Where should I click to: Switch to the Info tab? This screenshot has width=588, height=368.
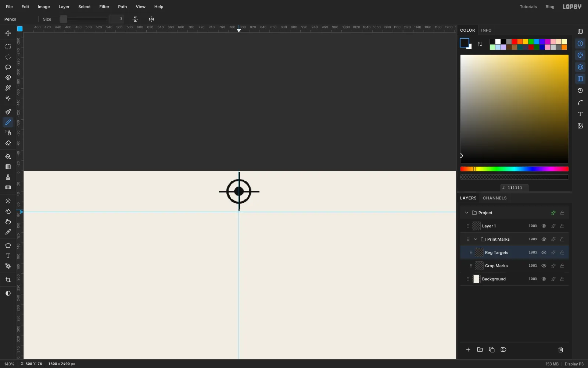486,30
